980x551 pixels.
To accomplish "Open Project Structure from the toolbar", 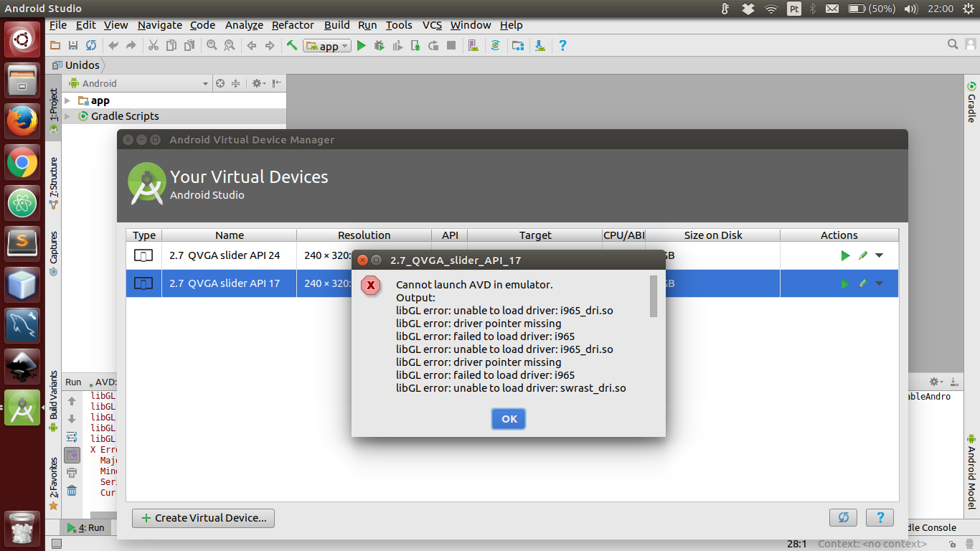I will click(518, 45).
